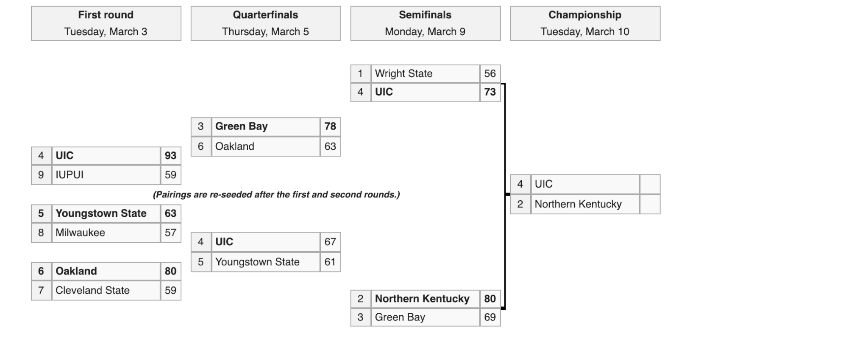868x345 pixels.
Task: Click Oakland with score 63
Action: 266,146
